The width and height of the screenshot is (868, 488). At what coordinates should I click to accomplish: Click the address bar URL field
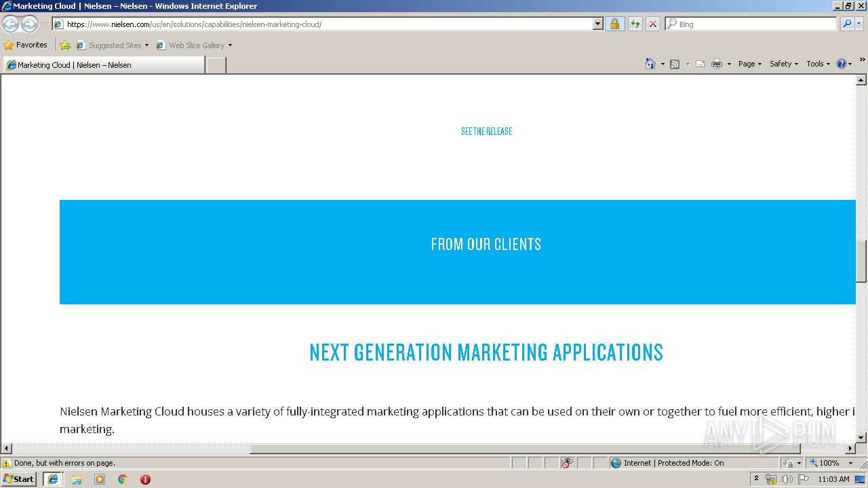click(323, 24)
